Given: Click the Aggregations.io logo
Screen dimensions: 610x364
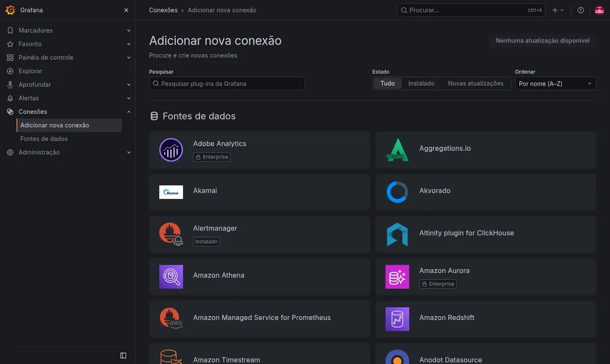Looking at the screenshot, I should tap(397, 150).
